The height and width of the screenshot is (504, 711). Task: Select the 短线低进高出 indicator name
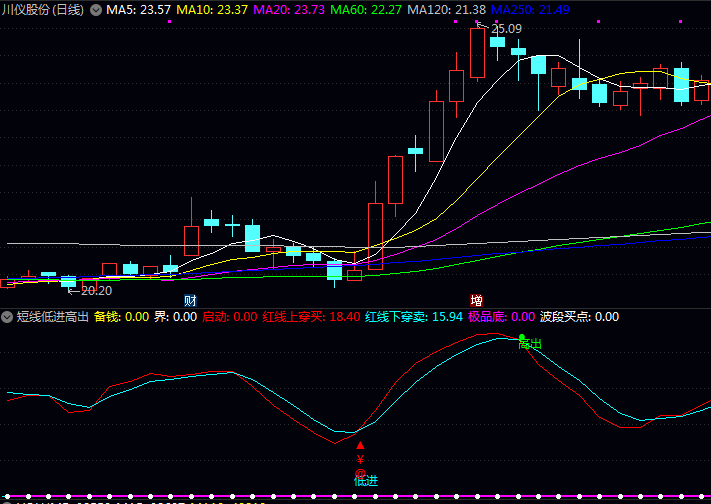(x=52, y=317)
